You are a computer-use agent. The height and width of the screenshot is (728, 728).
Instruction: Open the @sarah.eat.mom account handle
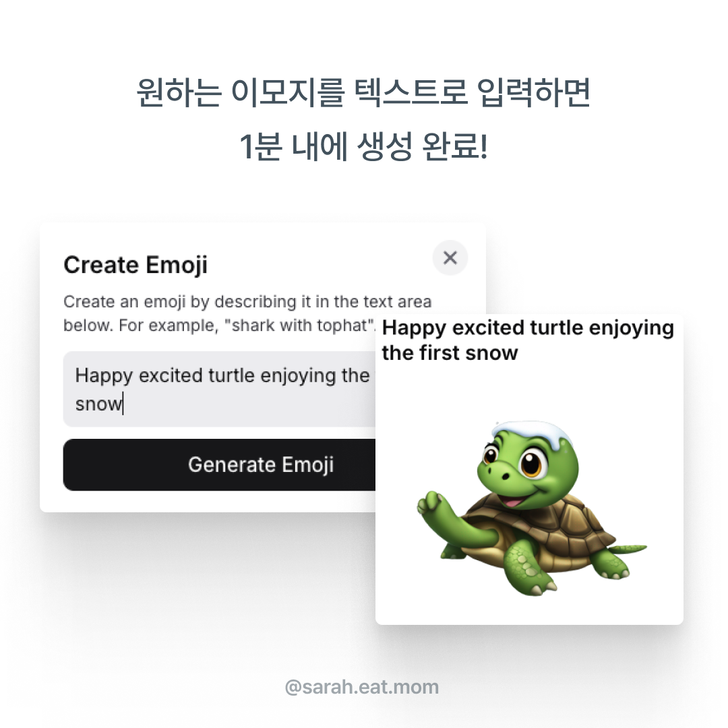pos(362,687)
